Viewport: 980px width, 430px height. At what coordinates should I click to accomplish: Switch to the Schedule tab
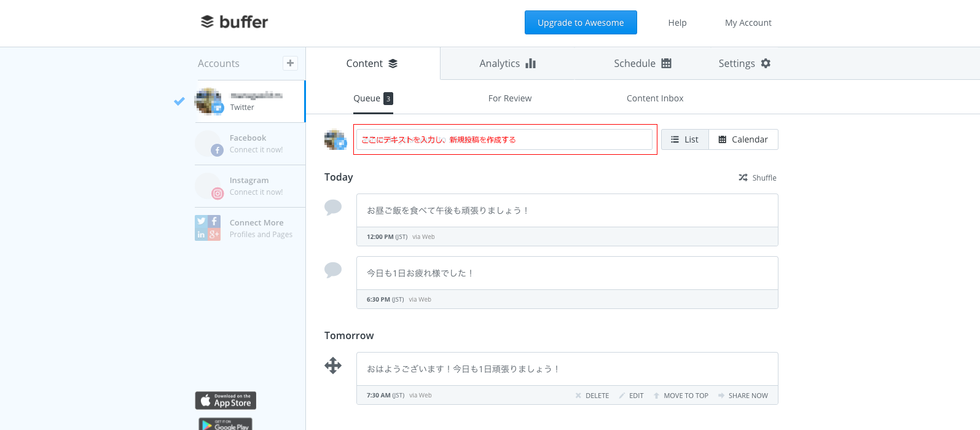point(643,63)
